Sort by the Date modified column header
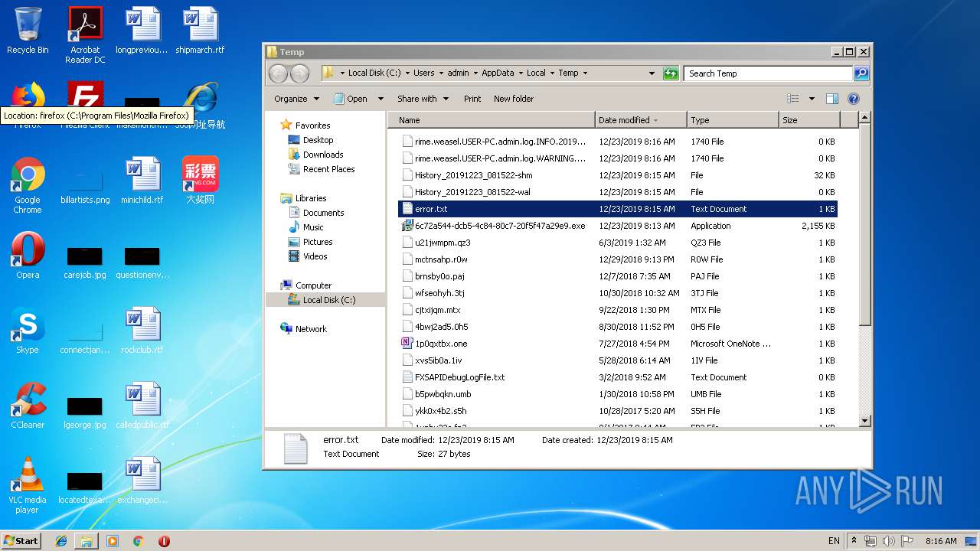Viewport: 980px width, 551px height. click(x=624, y=120)
